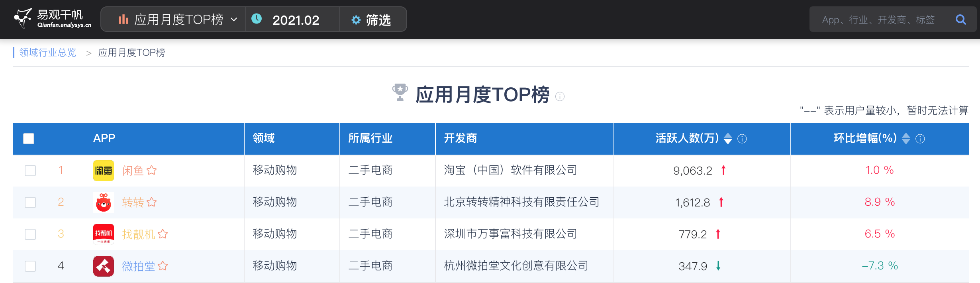Toggle the select-all checkbox in the header
980x283 pixels.
29,139
